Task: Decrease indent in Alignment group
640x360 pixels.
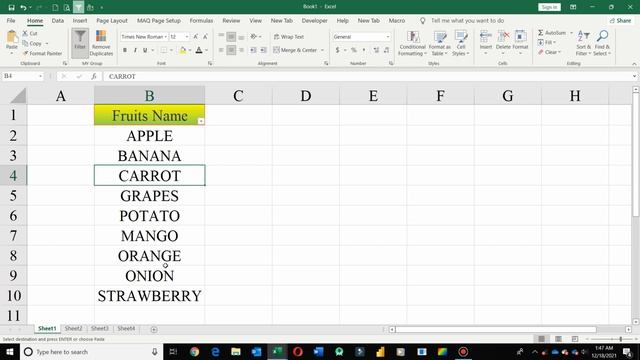Action: tap(253, 50)
